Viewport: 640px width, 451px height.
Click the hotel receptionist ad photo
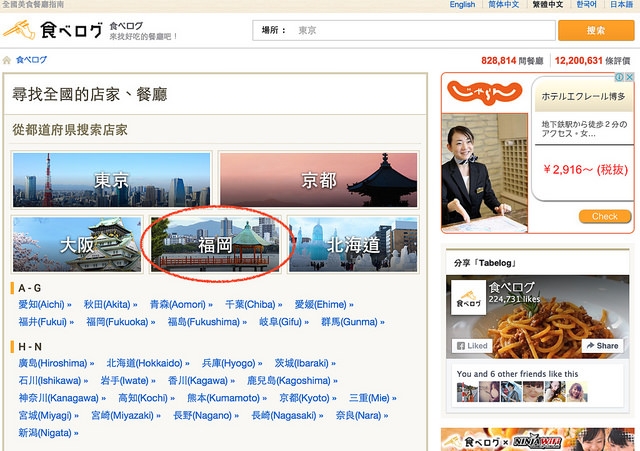(484, 173)
